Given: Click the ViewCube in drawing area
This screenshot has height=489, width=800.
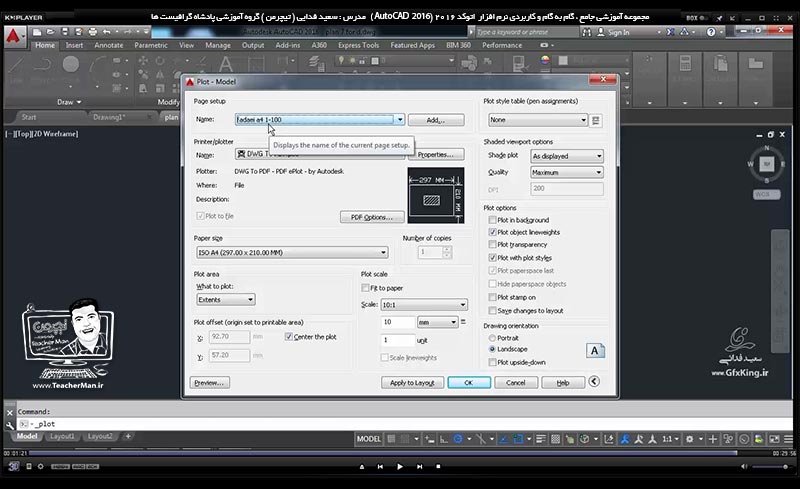Looking at the screenshot, I should (766, 164).
